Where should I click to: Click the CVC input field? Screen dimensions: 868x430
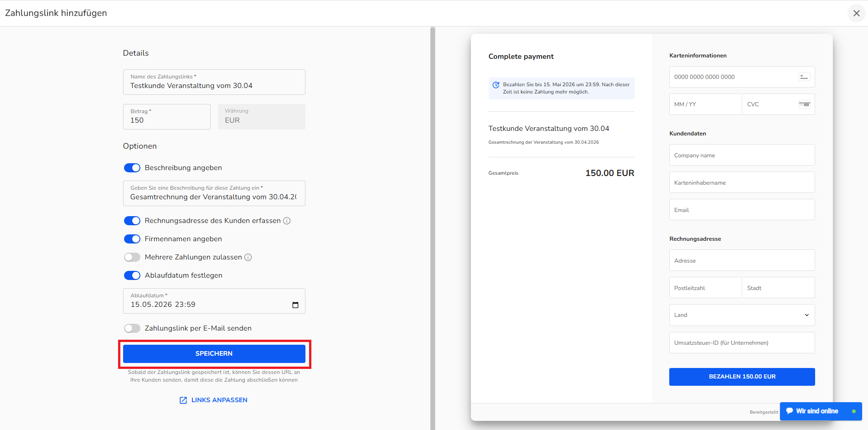(x=778, y=104)
